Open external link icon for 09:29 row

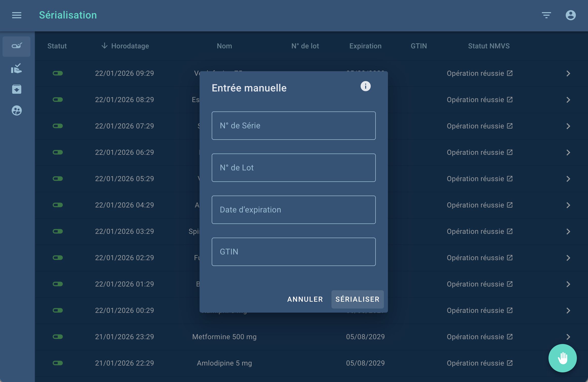pyautogui.click(x=510, y=73)
